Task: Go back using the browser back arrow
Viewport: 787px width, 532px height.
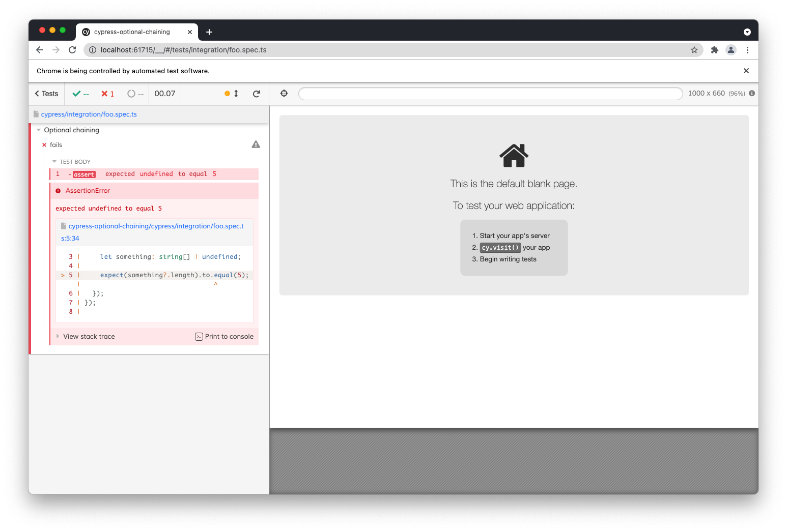Action: (x=40, y=50)
